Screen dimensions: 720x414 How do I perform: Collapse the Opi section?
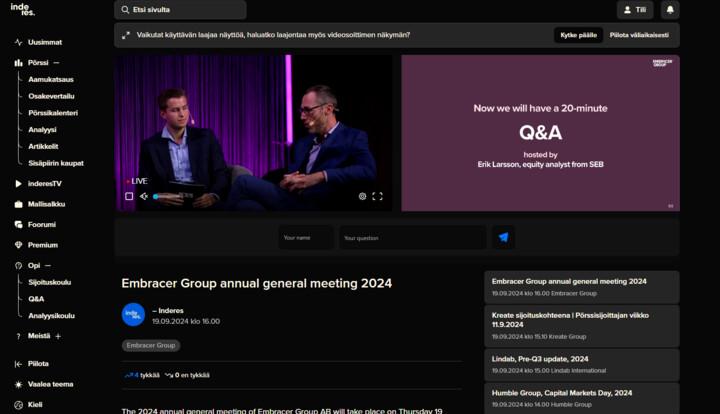48,266
